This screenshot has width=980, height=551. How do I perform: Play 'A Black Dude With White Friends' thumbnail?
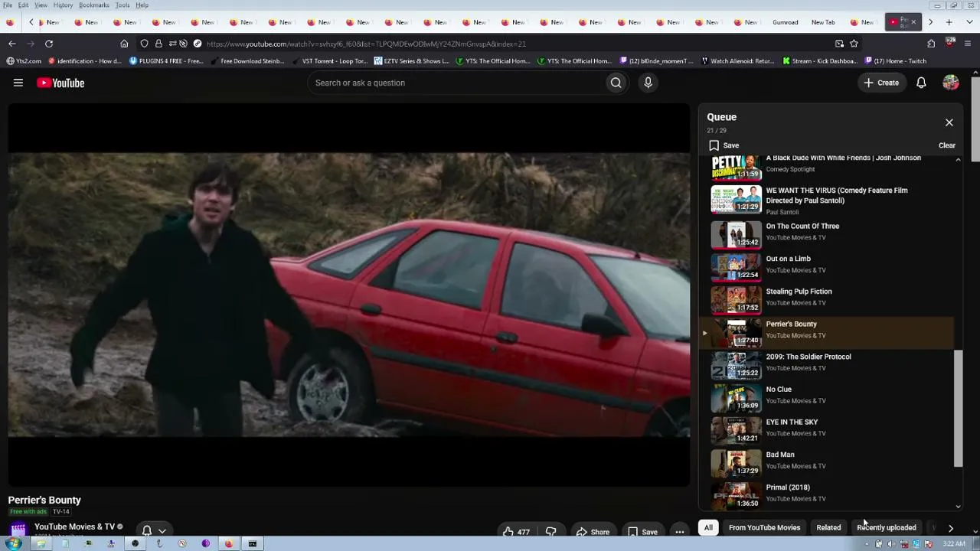click(737, 167)
